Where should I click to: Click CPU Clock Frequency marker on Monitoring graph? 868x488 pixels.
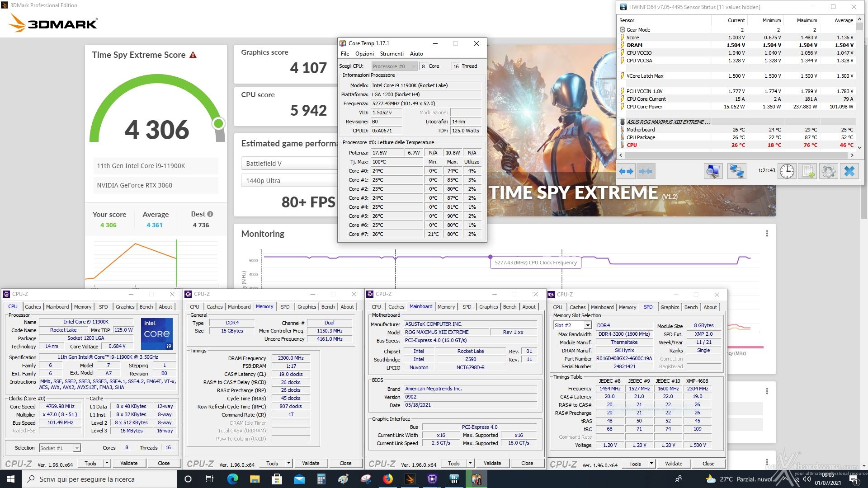coord(491,257)
